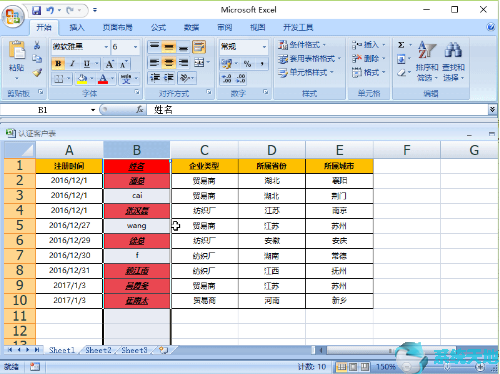Viewport: 500px width, 374px height.
Task: Open the fill color dropdown arrow
Action: (92, 79)
